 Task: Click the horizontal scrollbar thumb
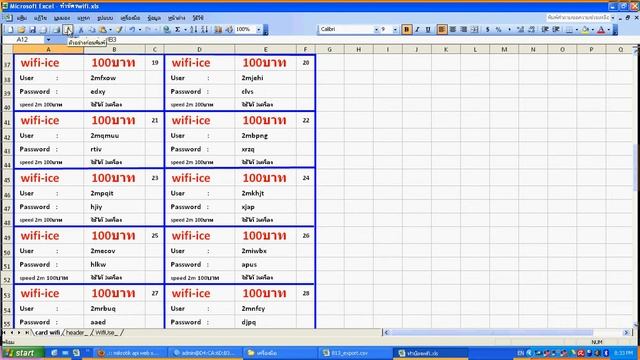pyautogui.click(x=492, y=333)
